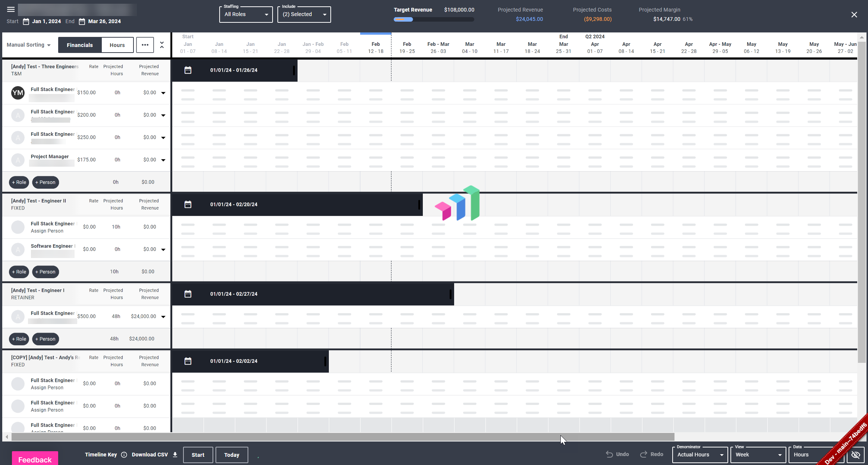
Task: Add Person to Three Engineers project
Action: point(45,182)
